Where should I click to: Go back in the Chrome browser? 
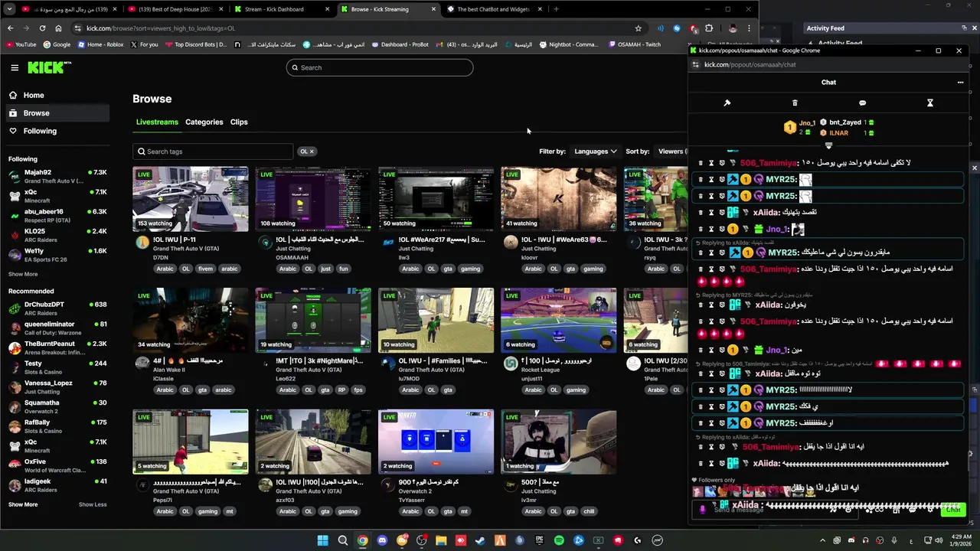[10, 28]
